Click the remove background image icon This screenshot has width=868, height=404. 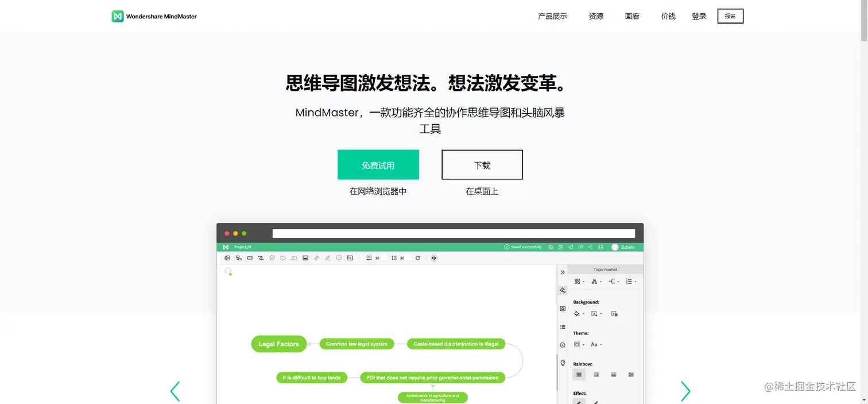tap(614, 314)
